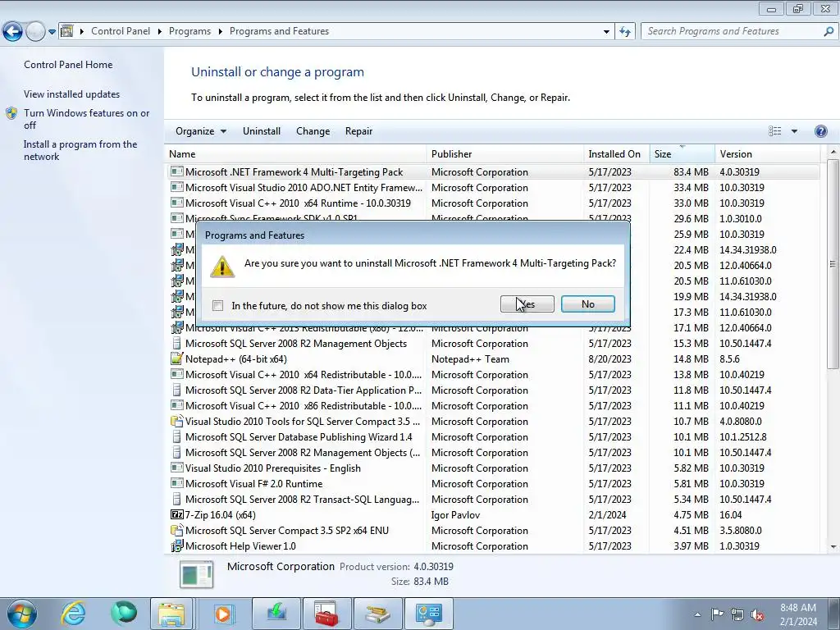Sort by the Installed On column header
Image resolution: width=840 pixels, height=630 pixels.
(x=617, y=153)
